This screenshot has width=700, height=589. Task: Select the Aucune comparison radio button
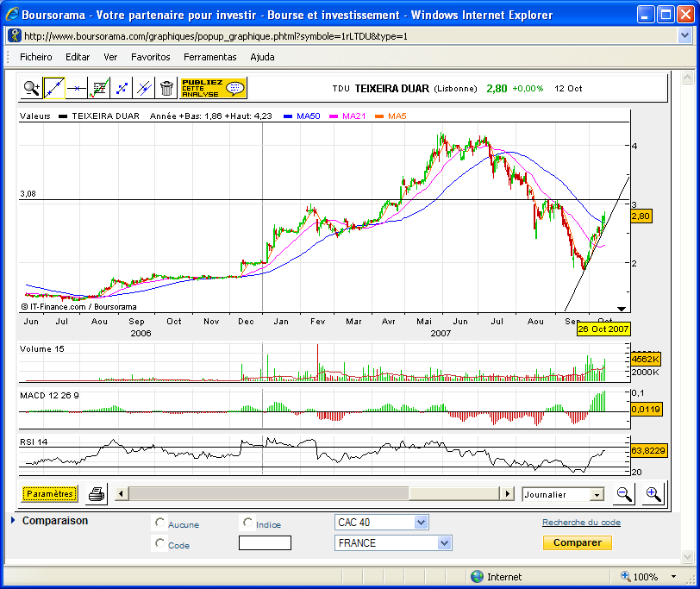(x=159, y=522)
